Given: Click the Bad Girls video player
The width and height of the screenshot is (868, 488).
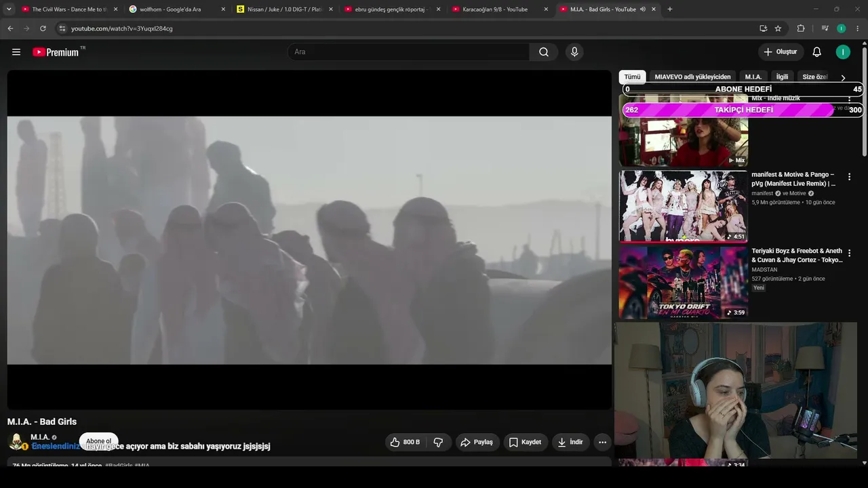Looking at the screenshot, I should pos(309,240).
